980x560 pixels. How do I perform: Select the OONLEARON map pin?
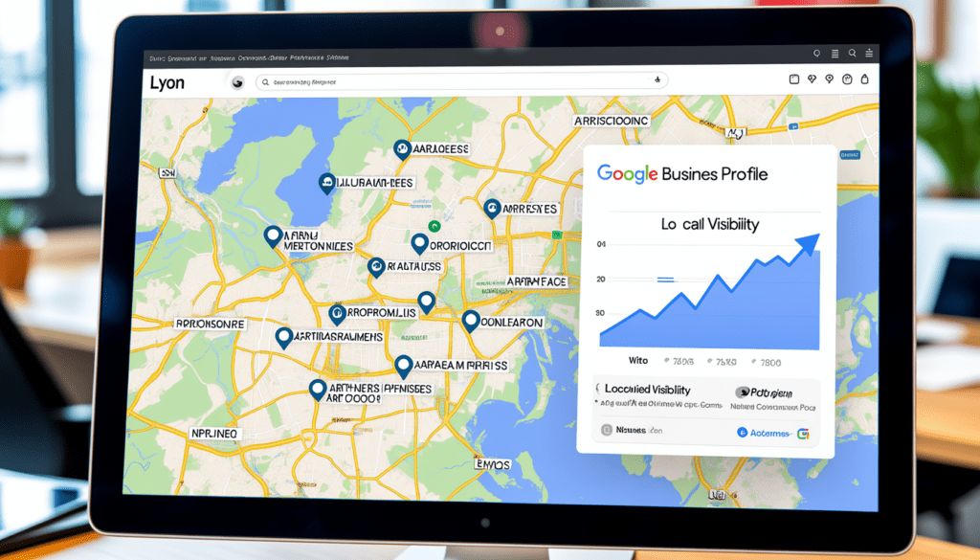click(x=471, y=322)
